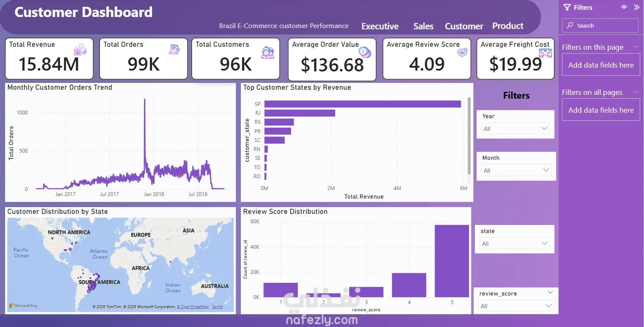Click the Top Customer States by Revenue title
The height and width of the screenshot is (327, 644).
(297, 87)
